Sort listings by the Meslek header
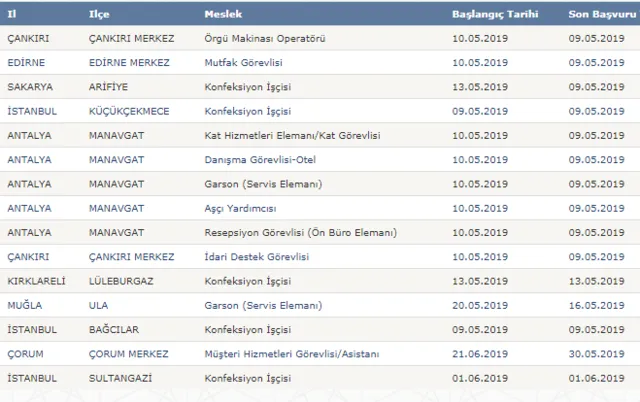Screen dimensions: 640x402 (x=222, y=15)
